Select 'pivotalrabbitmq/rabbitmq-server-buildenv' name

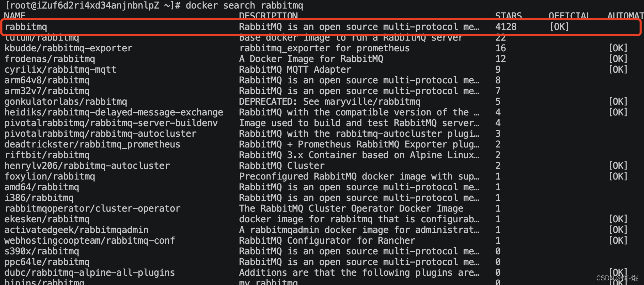(x=111, y=123)
